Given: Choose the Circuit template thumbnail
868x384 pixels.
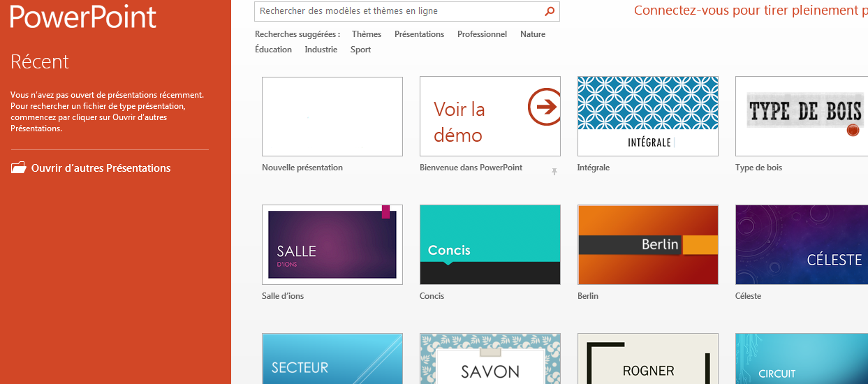Looking at the screenshot, I should pos(802,359).
